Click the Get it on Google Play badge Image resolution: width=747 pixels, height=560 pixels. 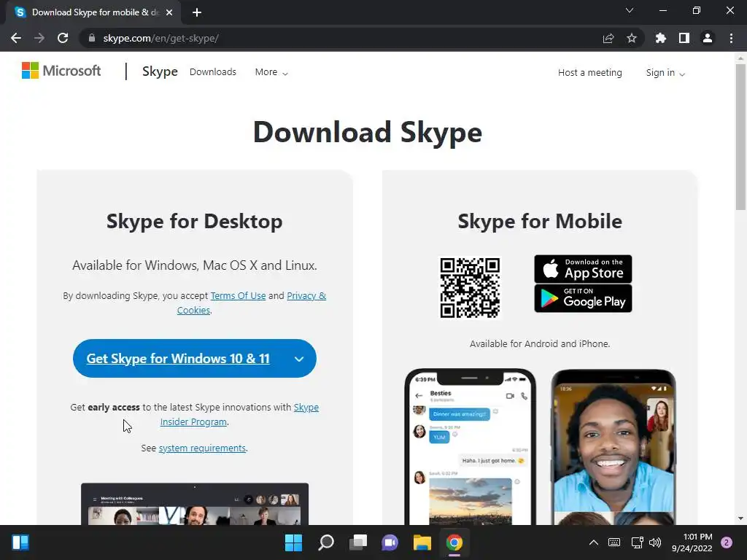pyautogui.click(x=583, y=298)
